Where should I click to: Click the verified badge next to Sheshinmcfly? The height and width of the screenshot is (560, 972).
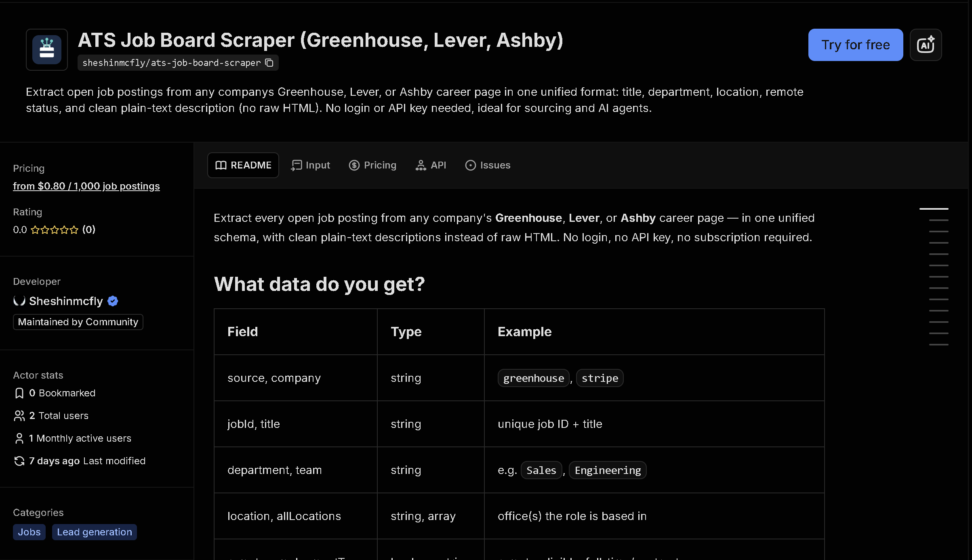click(113, 301)
